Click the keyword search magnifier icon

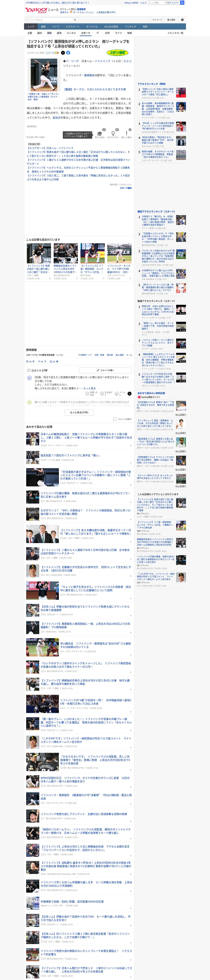75,20
